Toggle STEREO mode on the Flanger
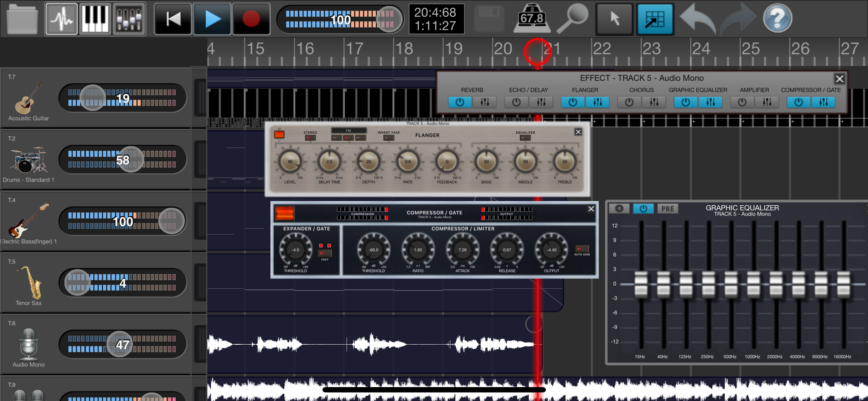Image resolution: width=868 pixels, height=401 pixels. [x=310, y=138]
